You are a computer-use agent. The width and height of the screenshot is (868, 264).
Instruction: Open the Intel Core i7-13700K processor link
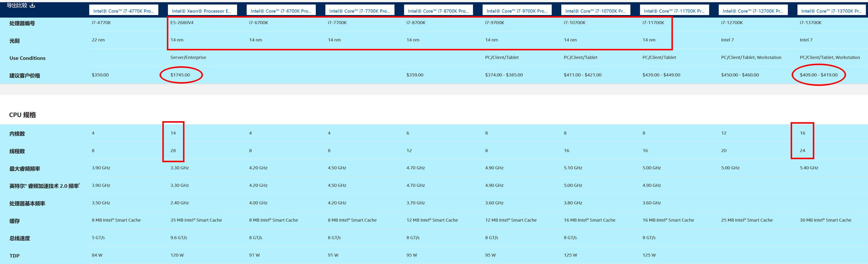click(x=831, y=11)
